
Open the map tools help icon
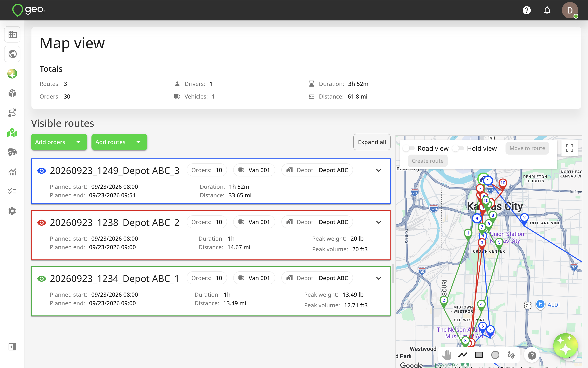pyautogui.click(x=532, y=355)
